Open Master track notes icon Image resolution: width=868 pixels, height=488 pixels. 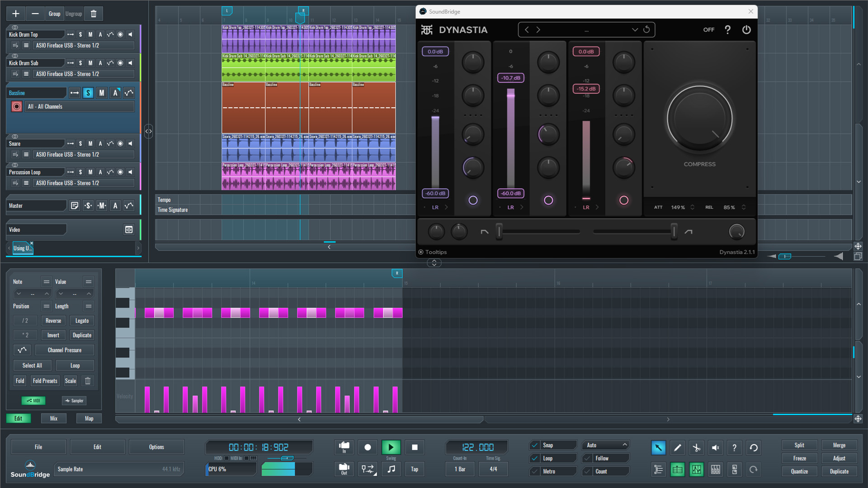click(75, 206)
